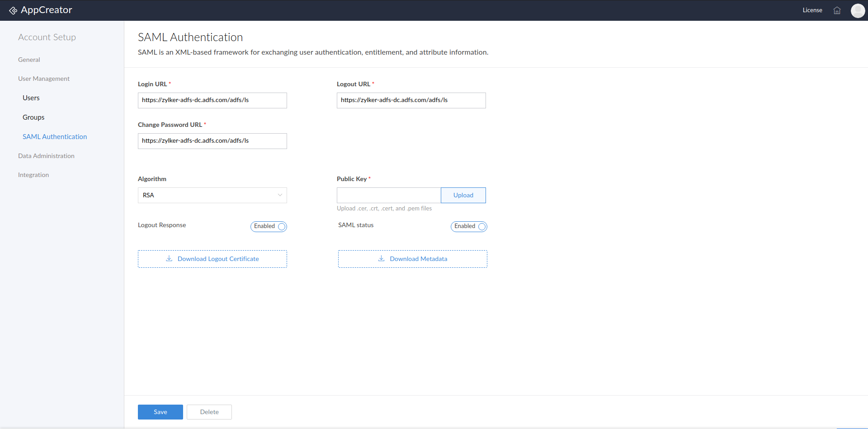Image resolution: width=868 pixels, height=429 pixels.
Task: Click into the Change Password URL field
Action: [212, 141]
